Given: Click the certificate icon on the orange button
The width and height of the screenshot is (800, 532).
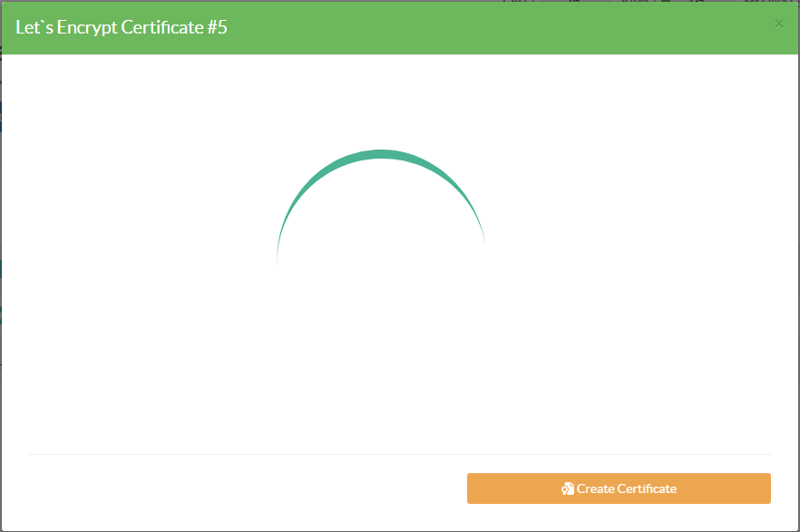Looking at the screenshot, I should 567,488.
